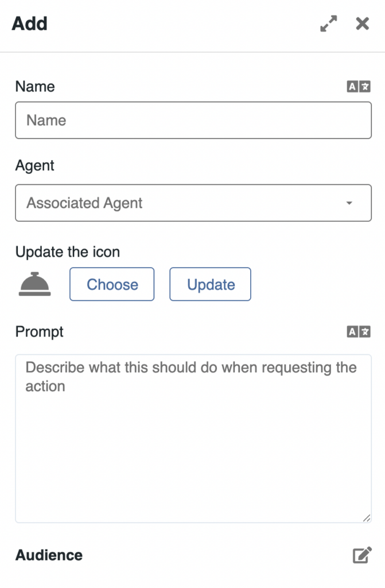The width and height of the screenshot is (385, 588).
Task: Click inside the Prompt text area
Action: (193, 448)
